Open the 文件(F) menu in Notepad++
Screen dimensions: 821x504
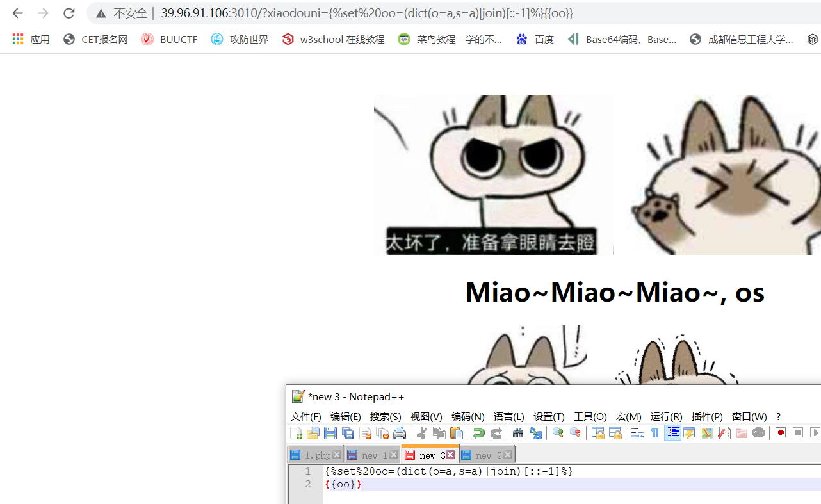pyautogui.click(x=306, y=416)
